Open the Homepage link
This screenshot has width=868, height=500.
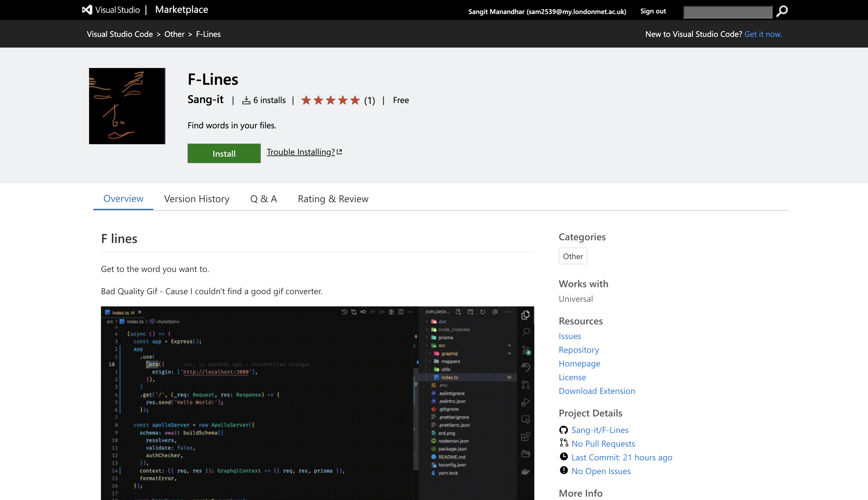(579, 364)
